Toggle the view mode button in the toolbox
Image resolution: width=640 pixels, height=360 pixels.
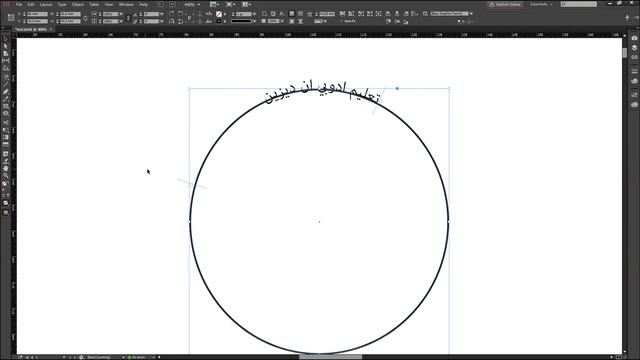pos(5,212)
